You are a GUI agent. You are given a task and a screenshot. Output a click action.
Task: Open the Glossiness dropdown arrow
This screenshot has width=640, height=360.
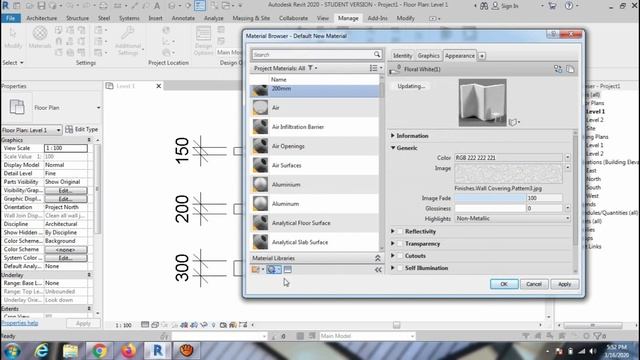[567, 208]
